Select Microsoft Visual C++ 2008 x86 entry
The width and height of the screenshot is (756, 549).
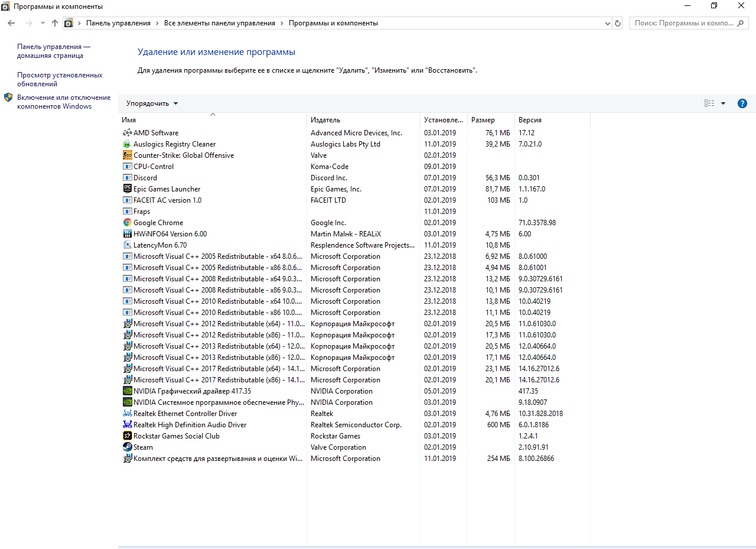pos(354,290)
